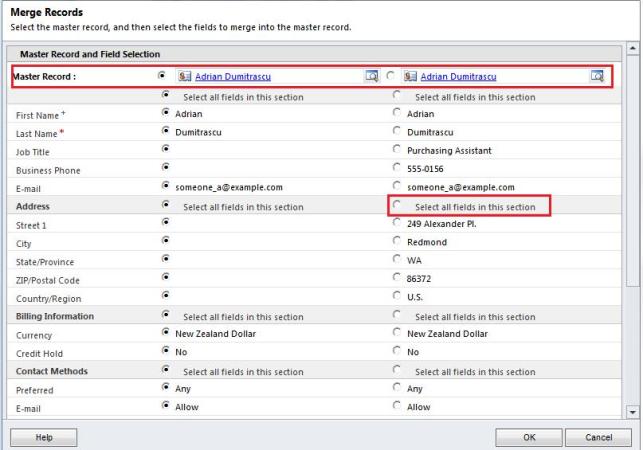This screenshot has height=450, width=643.
Task: Select Redmond radio for City
Action: click(397, 240)
